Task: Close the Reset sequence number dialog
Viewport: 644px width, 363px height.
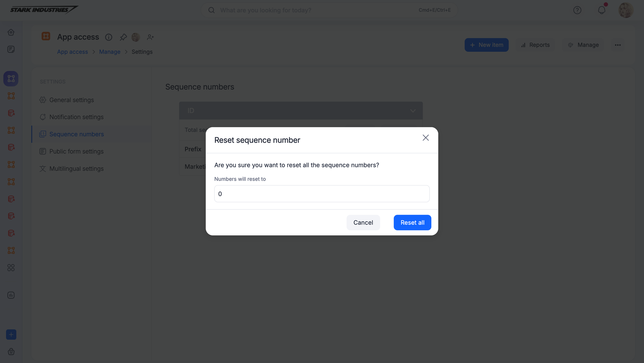Action: tap(425, 138)
